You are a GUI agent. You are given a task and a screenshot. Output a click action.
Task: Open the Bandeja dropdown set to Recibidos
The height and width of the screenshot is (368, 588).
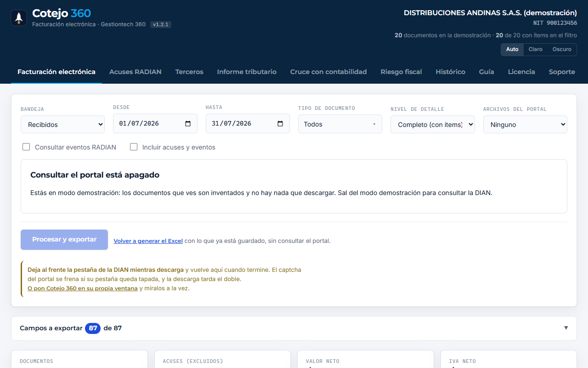62,124
